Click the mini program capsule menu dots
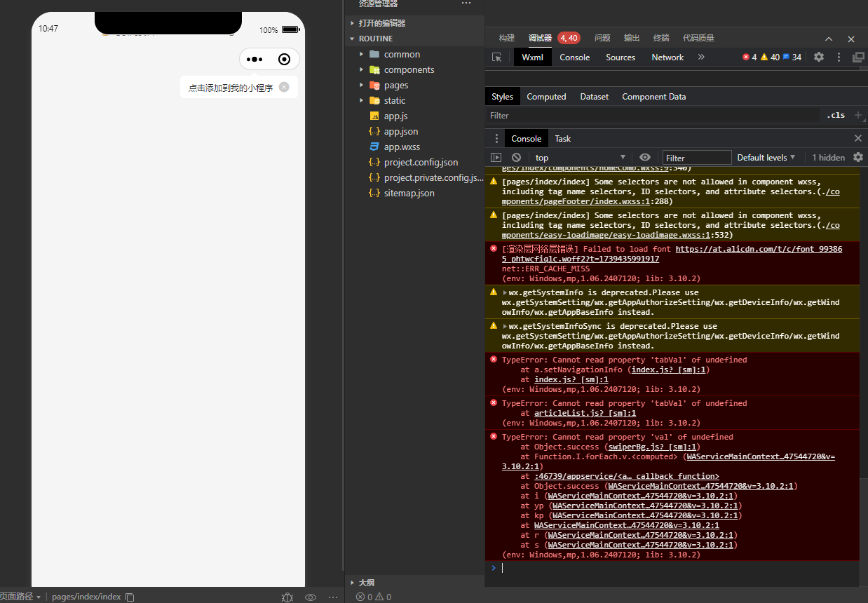868x603 pixels. point(255,60)
